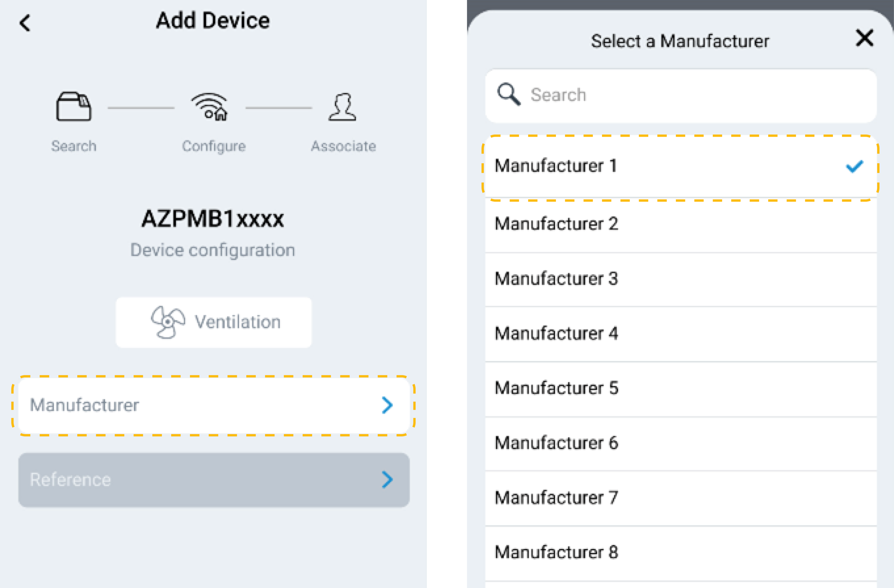Choose Manufacturer 5 from list

tap(556, 388)
